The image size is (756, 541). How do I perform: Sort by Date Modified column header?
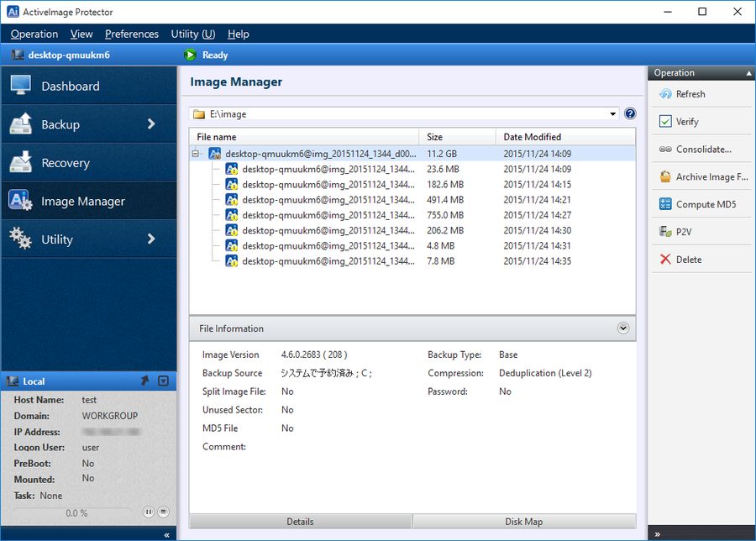pos(565,137)
